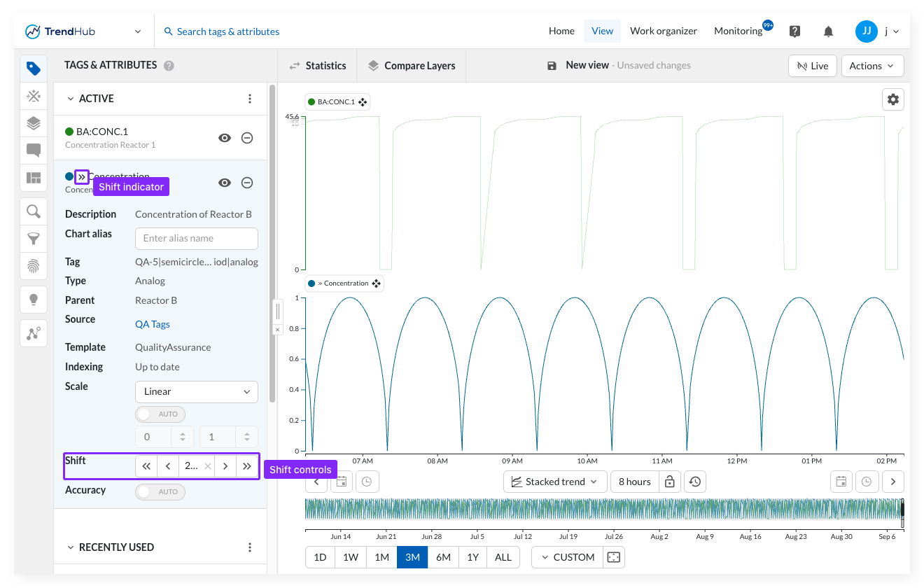Open the fingerprint sidebar icon
Screen dimensions: 924x588
pos(34,266)
